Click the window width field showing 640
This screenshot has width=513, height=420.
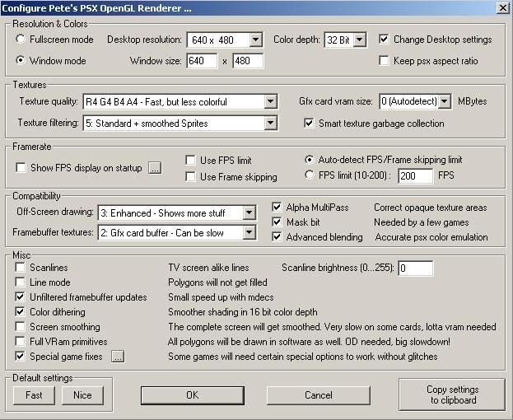(x=202, y=61)
